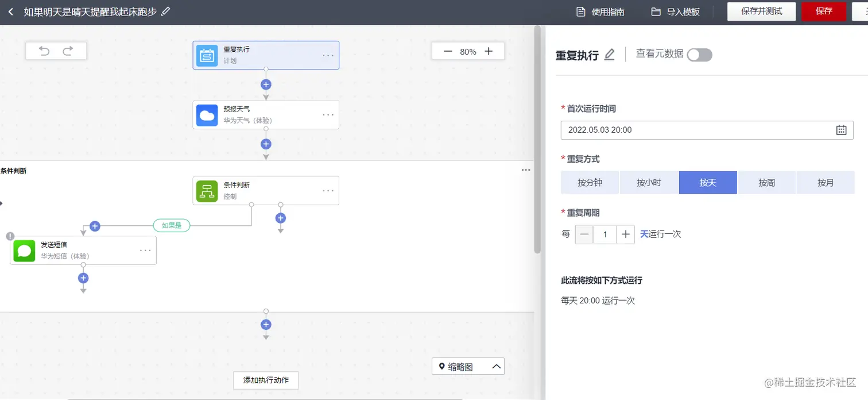Click the 80% zoom level text

468,52
